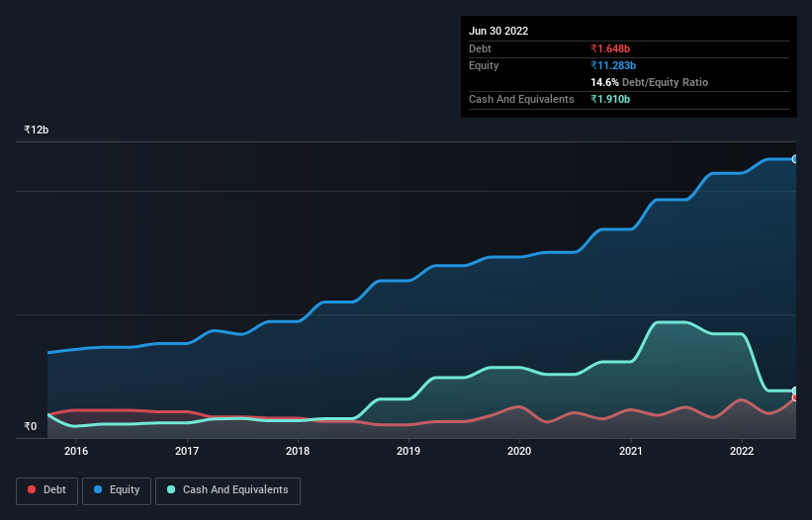Click the 14.6% Debt/Equity Ratio text

(650, 82)
